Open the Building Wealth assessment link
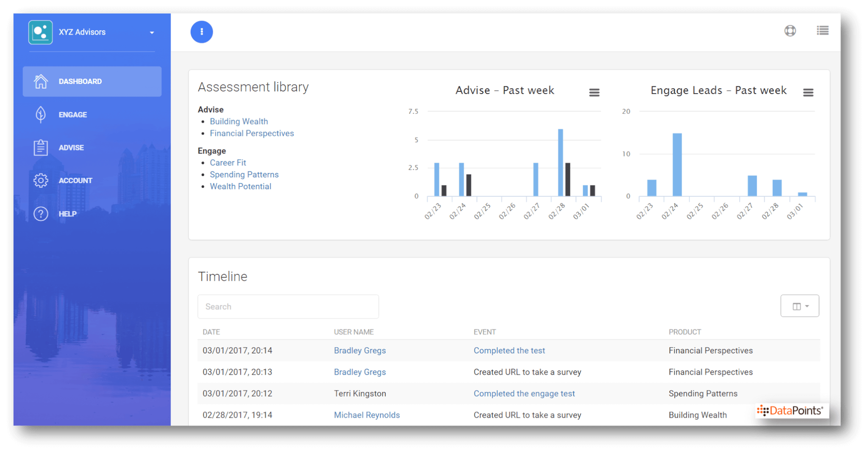This screenshot has width=868, height=453. pyautogui.click(x=239, y=122)
